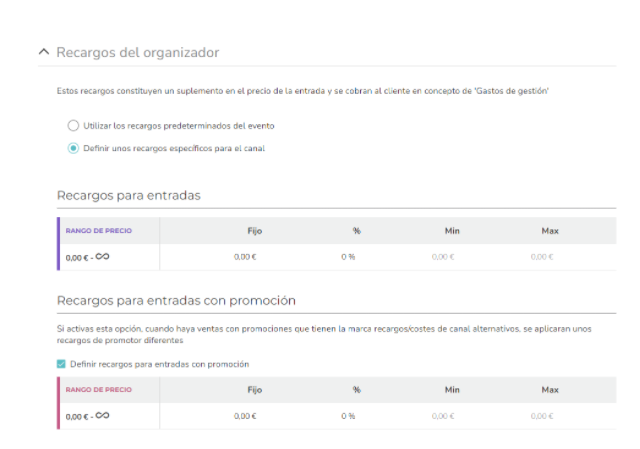Viewport: 640px width, 449px height.
Task: Click the Recargos para entradas heading
Action: [x=129, y=196]
